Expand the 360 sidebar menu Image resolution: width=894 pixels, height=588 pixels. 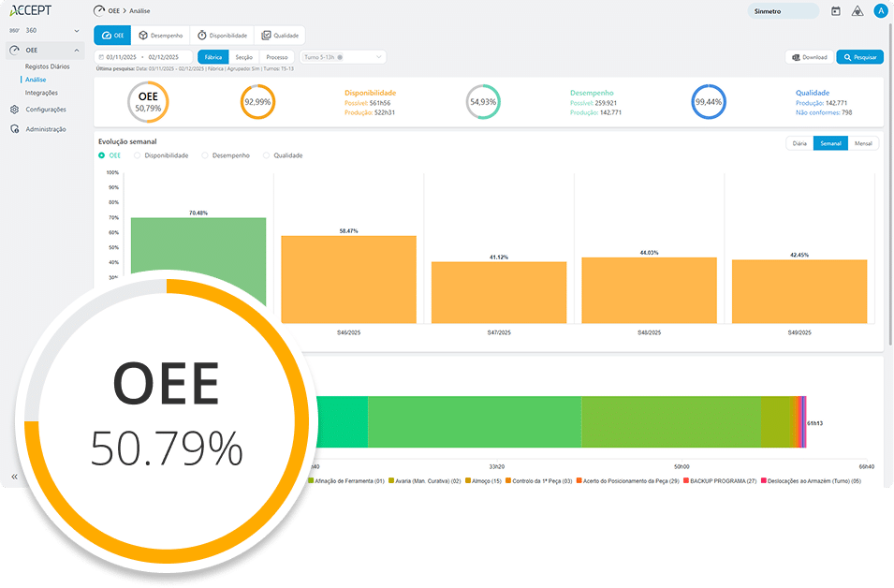point(76,31)
